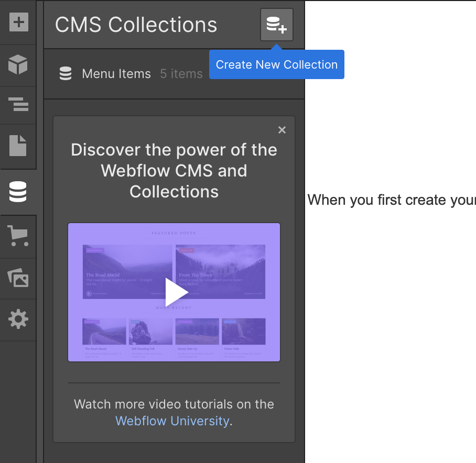
Task: Open the Settings gear panel
Action: pyautogui.click(x=18, y=319)
